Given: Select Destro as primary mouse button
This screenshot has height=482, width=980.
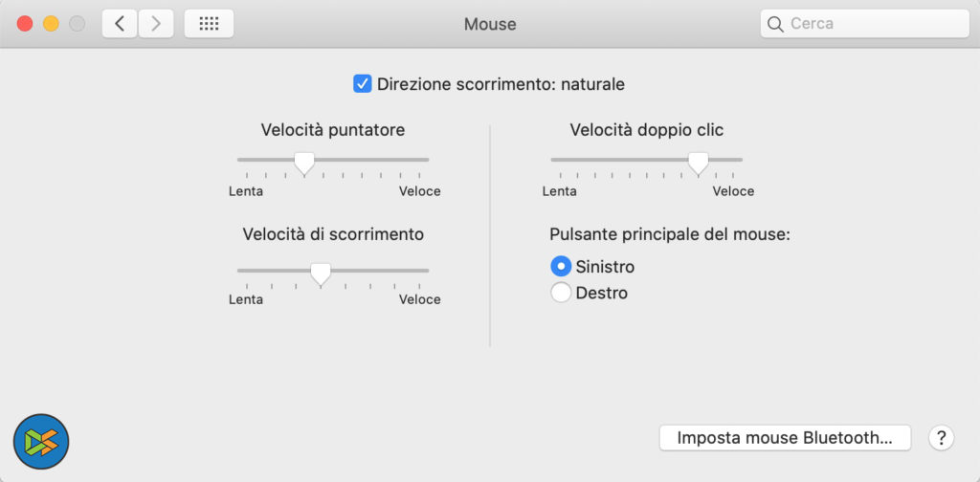Looking at the screenshot, I should tap(562, 293).
